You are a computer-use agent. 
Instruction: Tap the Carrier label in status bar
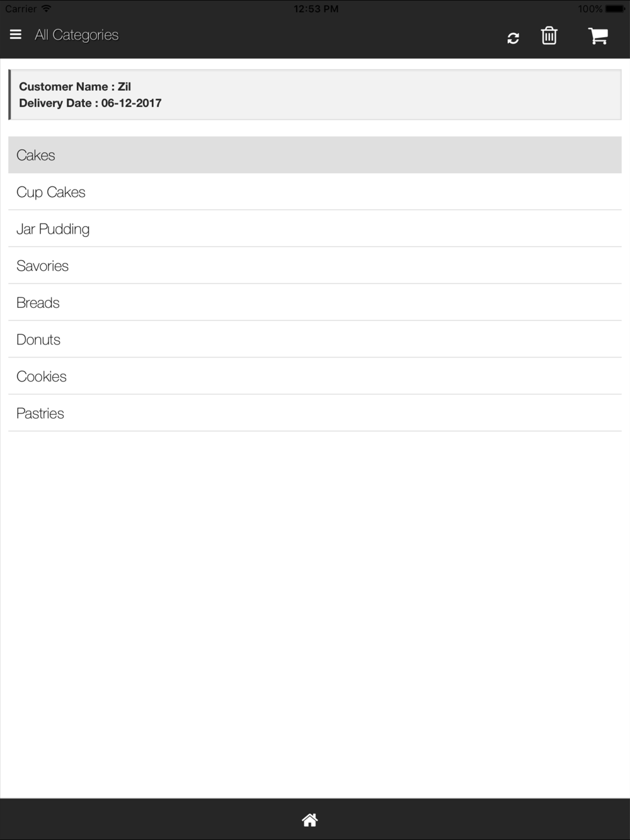[x=21, y=9]
